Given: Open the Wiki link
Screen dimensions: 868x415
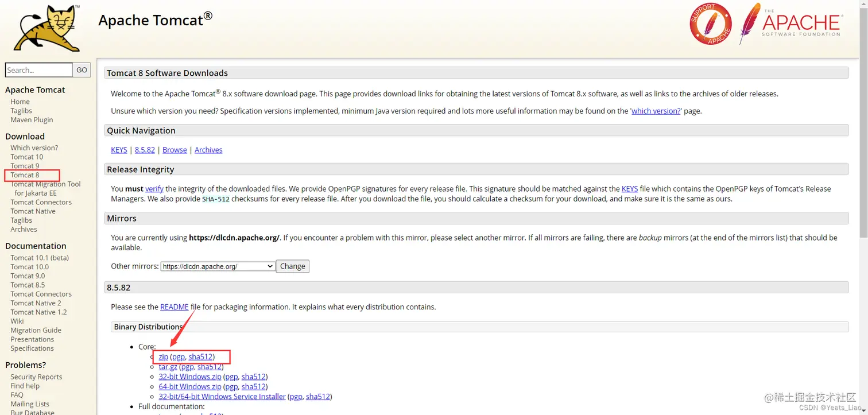Looking at the screenshot, I should click(17, 321).
